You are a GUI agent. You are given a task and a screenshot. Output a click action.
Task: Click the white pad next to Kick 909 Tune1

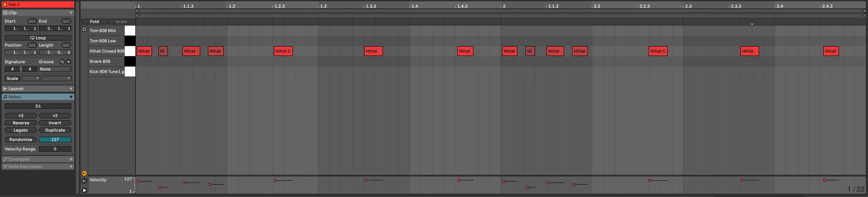130,72
